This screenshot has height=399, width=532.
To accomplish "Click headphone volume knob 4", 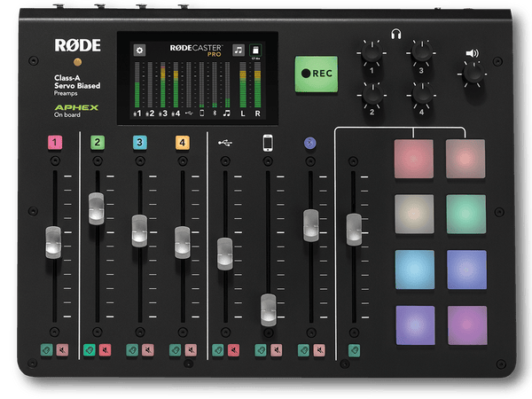I will [x=422, y=95].
